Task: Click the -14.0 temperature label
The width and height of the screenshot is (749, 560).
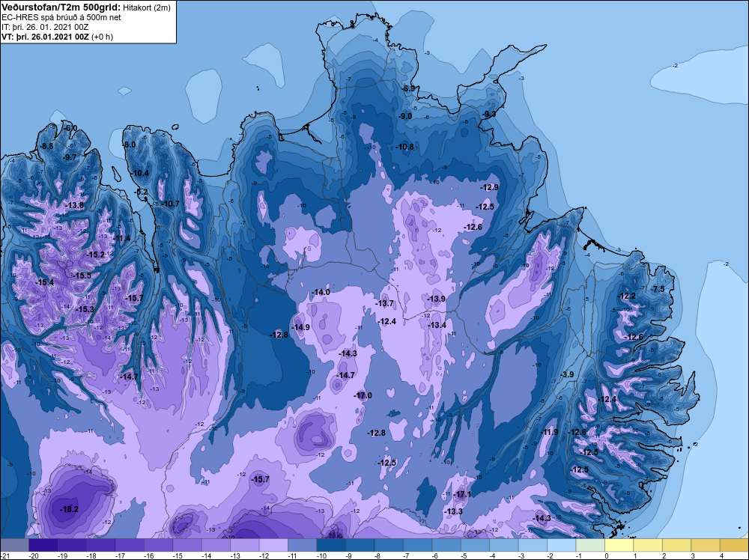Action: [321, 292]
